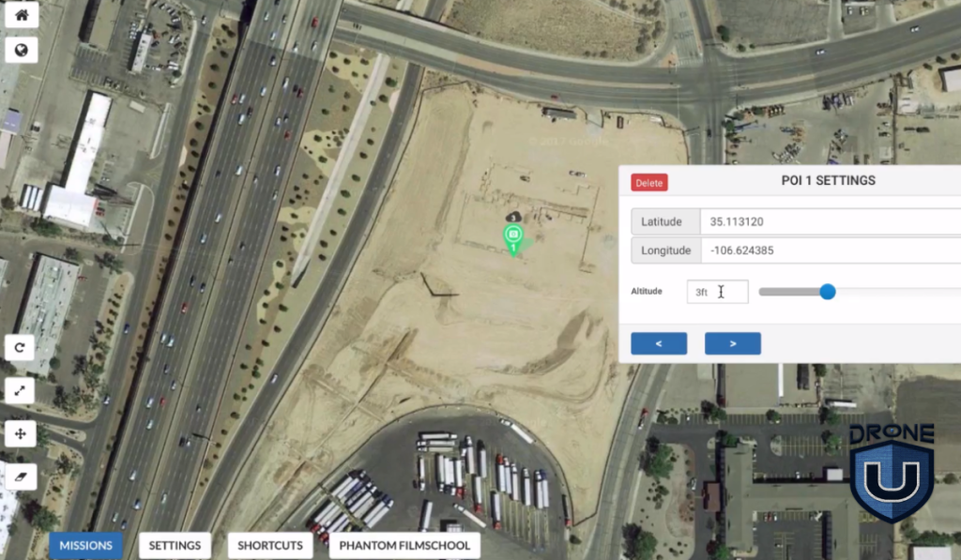Open the PHANTOM FILMSCHOOL tab
Viewport: 961px width, 560px height.
(404, 545)
